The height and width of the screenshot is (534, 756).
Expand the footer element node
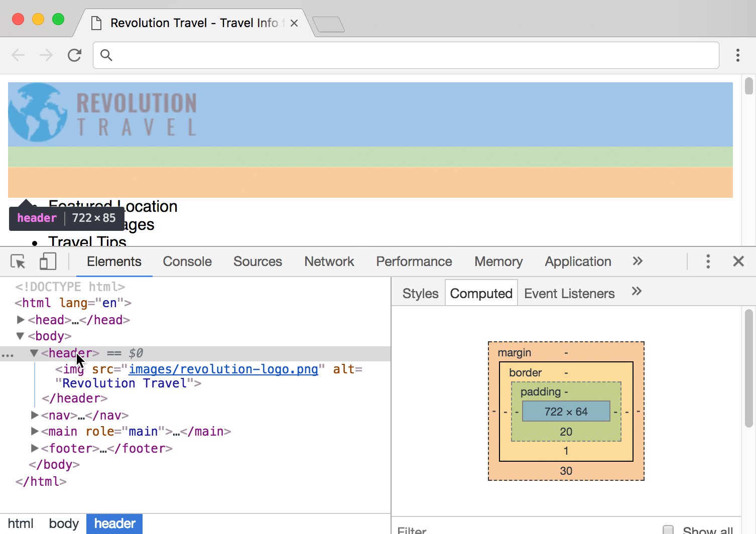tap(35, 448)
